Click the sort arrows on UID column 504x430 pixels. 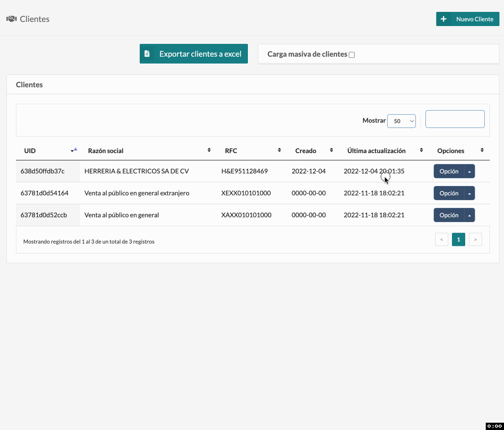73,149
